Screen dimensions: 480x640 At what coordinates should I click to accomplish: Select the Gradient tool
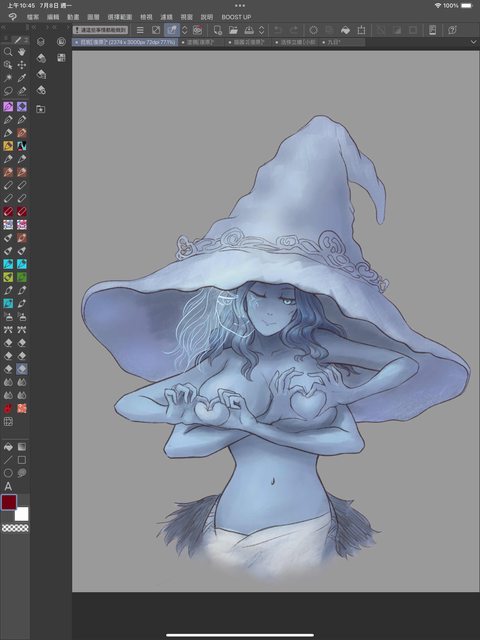coord(22,447)
